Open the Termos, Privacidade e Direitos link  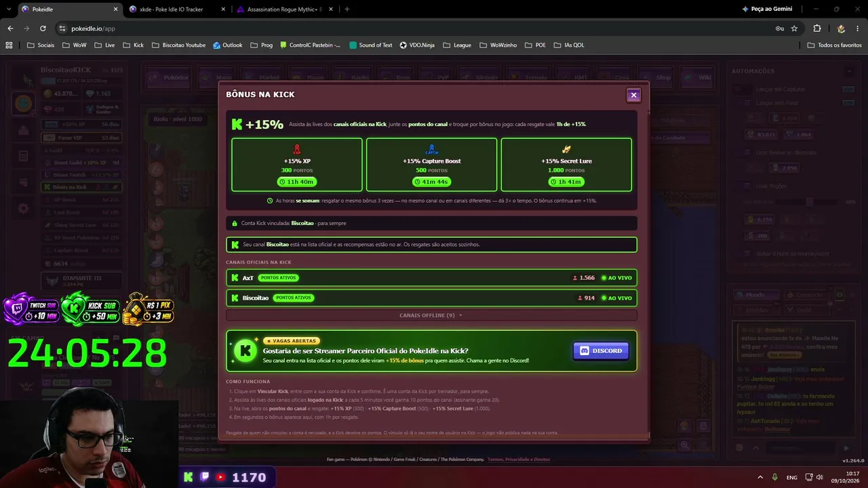(519, 460)
